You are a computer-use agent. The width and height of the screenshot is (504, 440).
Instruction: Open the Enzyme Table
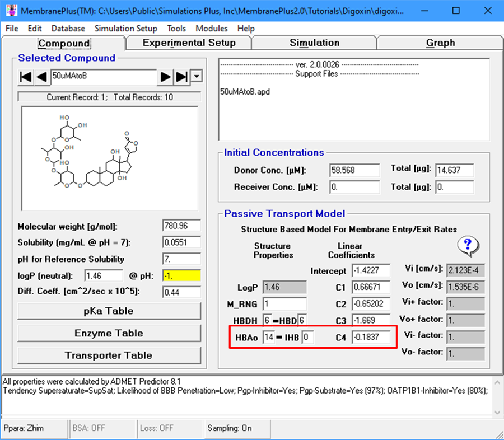click(109, 333)
